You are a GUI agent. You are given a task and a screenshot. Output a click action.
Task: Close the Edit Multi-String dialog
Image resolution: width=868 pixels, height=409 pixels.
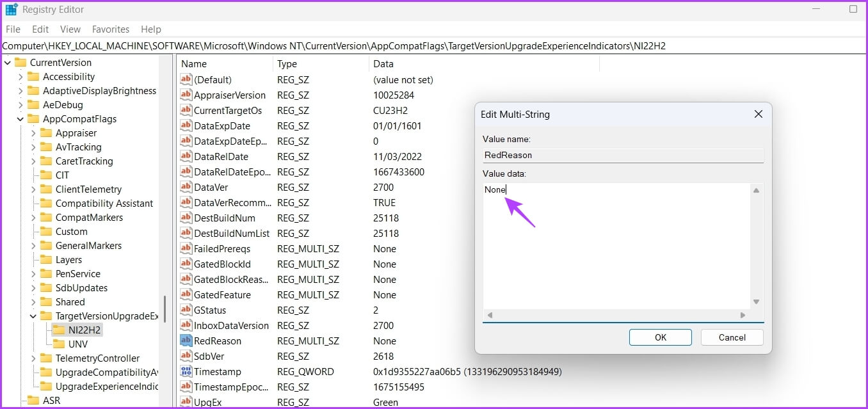(758, 115)
